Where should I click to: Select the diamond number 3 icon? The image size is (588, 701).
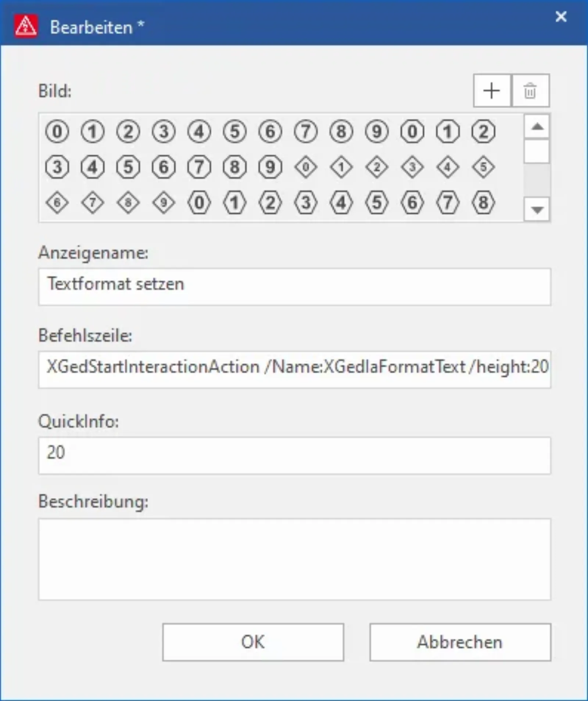[412, 167]
